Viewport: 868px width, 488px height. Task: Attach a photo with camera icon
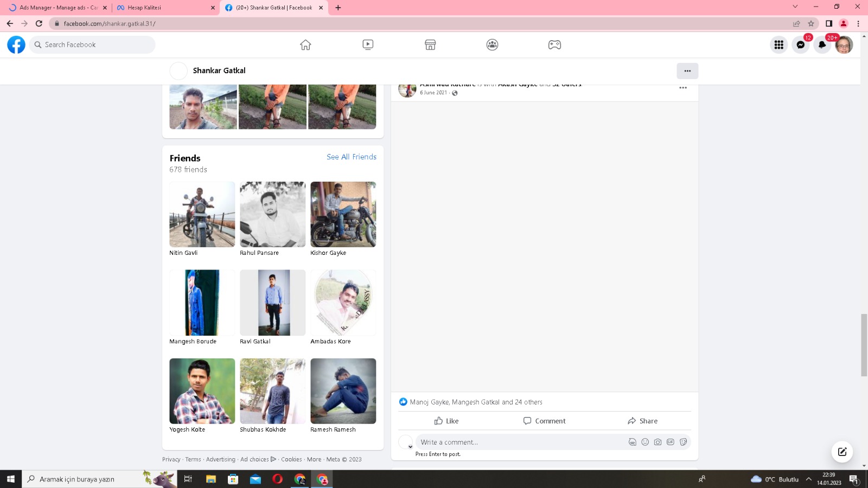point(658,442)
